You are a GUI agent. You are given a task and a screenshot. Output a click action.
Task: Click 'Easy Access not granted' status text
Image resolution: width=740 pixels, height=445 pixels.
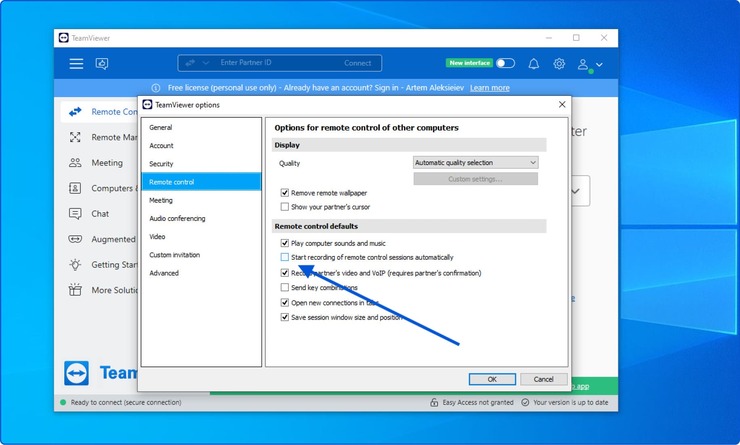click(x=478, y=403)
